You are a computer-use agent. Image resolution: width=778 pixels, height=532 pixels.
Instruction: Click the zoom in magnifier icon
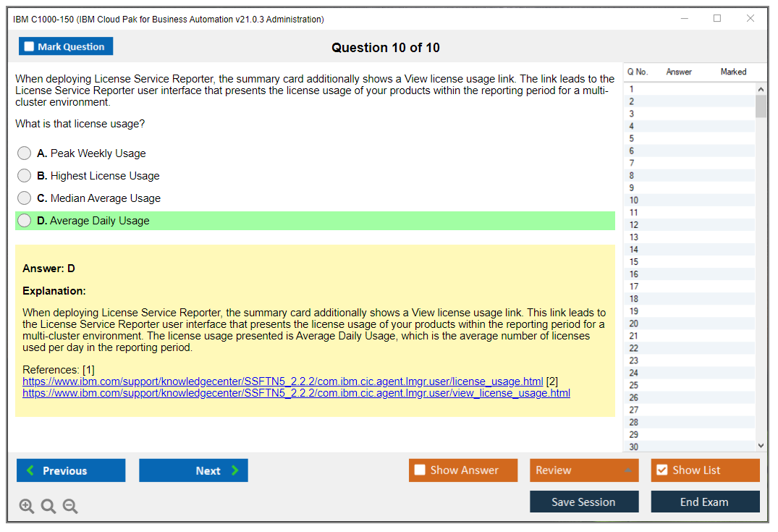pos(26,507)
